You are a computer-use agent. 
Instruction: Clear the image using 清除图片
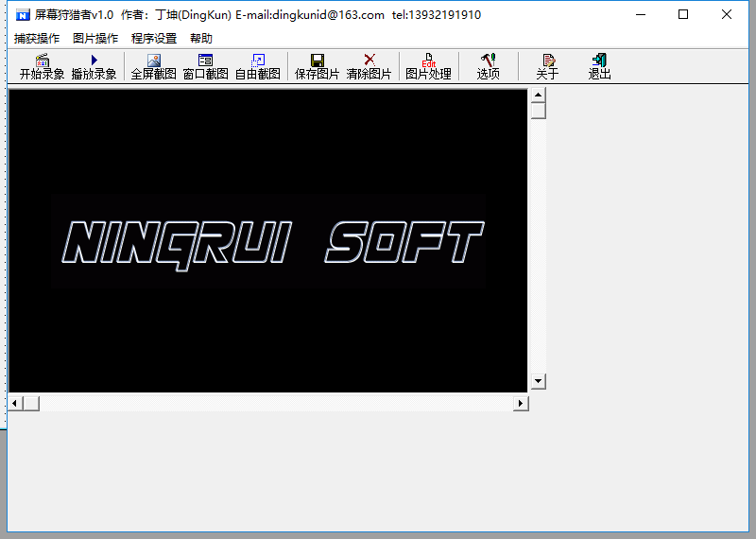click(369, 66)
